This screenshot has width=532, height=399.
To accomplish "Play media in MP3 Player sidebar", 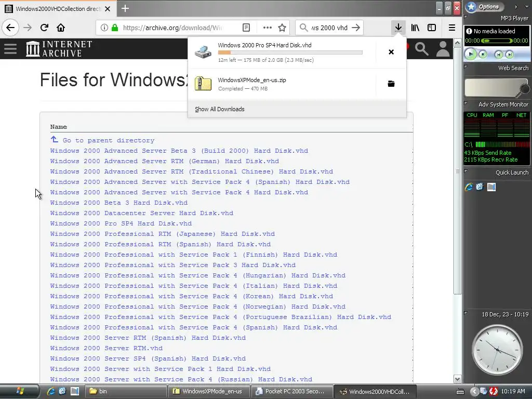I will coord(471,54).
